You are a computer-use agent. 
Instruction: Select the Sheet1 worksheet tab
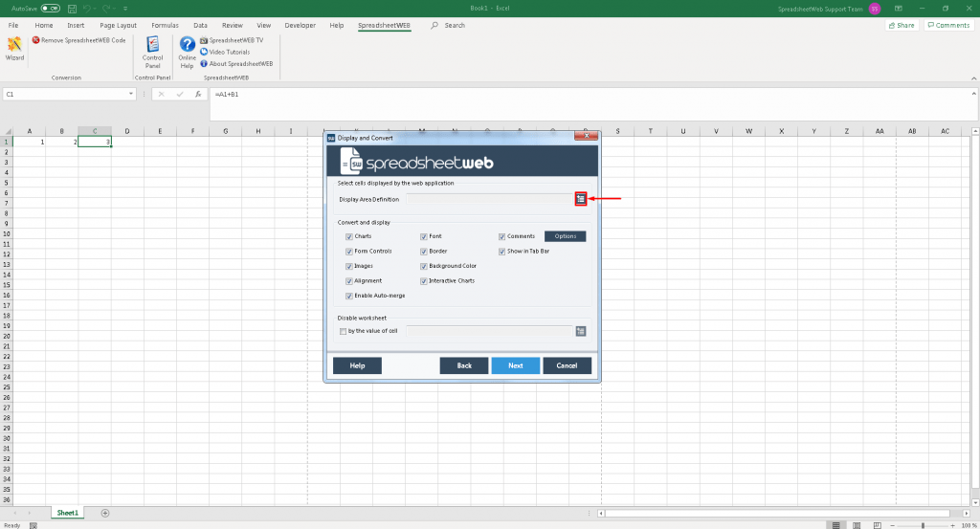(68, 513)
